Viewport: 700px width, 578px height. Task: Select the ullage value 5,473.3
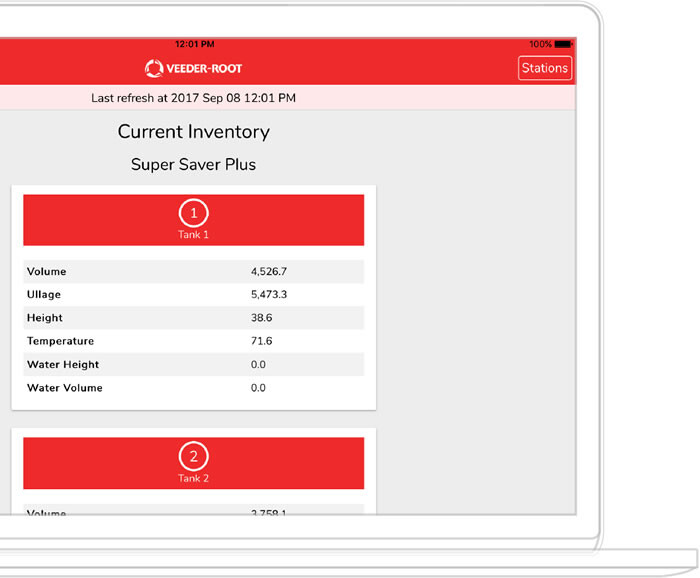pos(269,295)
